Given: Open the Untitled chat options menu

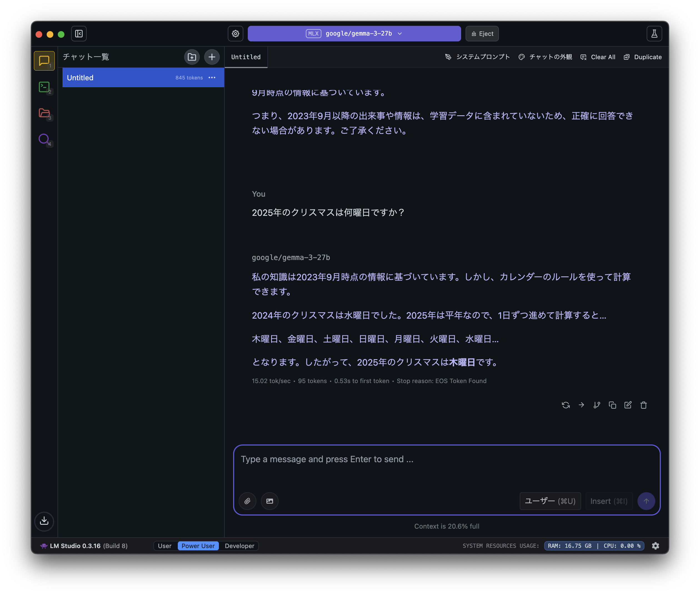Looking at the screenshot, I should tap(212, 77).
